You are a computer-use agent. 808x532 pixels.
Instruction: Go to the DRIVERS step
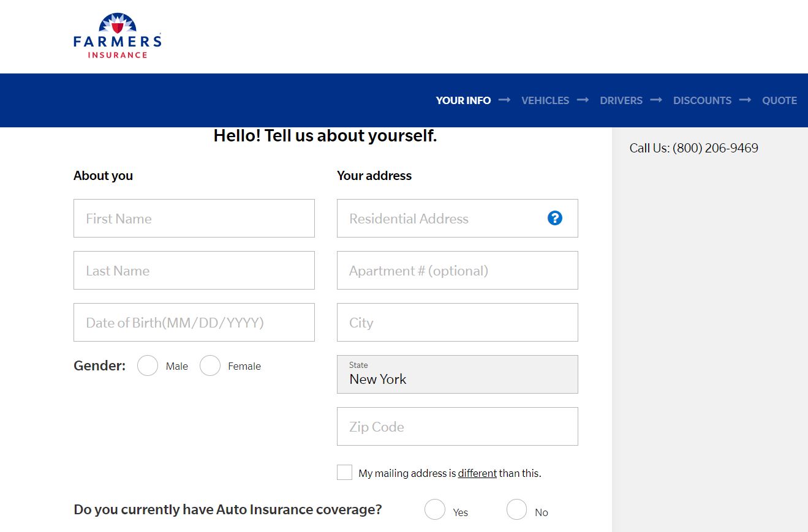[621, 100]
